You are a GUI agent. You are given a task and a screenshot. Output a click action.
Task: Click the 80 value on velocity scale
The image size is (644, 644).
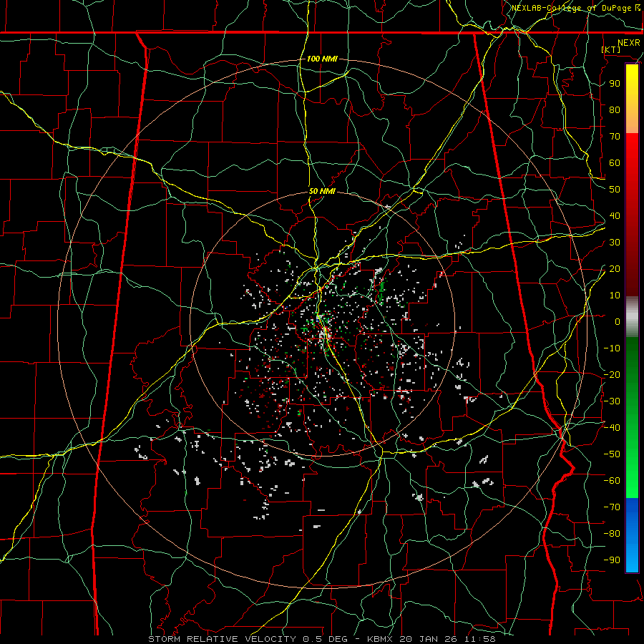[615, 110]
